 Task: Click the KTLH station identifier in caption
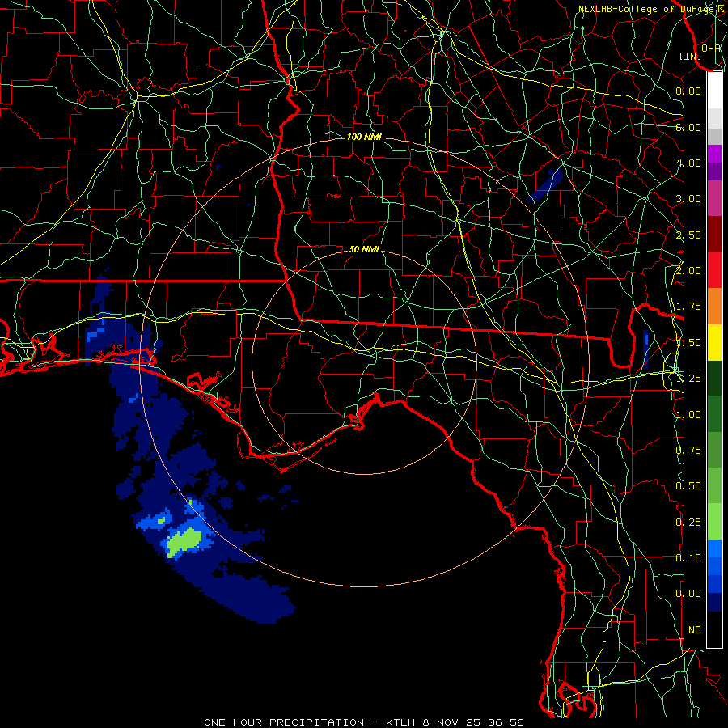coord(400,722)
